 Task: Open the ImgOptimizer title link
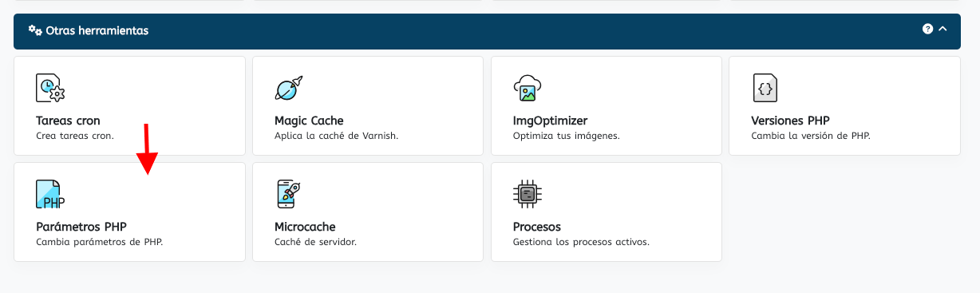pyautogui.click(x=550, y=121)
